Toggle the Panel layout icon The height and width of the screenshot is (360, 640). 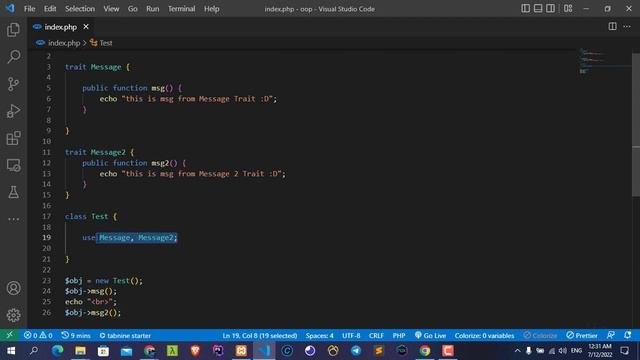tap(538, 9)
